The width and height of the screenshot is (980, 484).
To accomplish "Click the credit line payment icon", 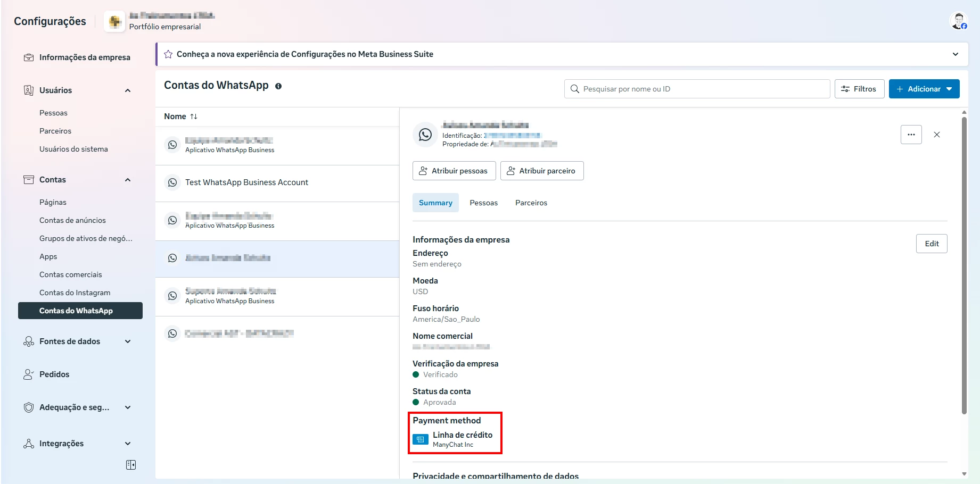I will coord(421,439).
